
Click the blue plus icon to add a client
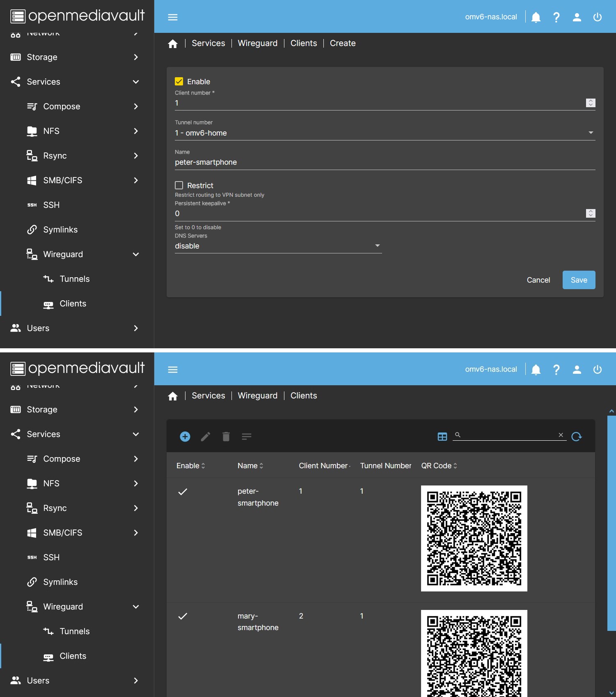[185, 437]
